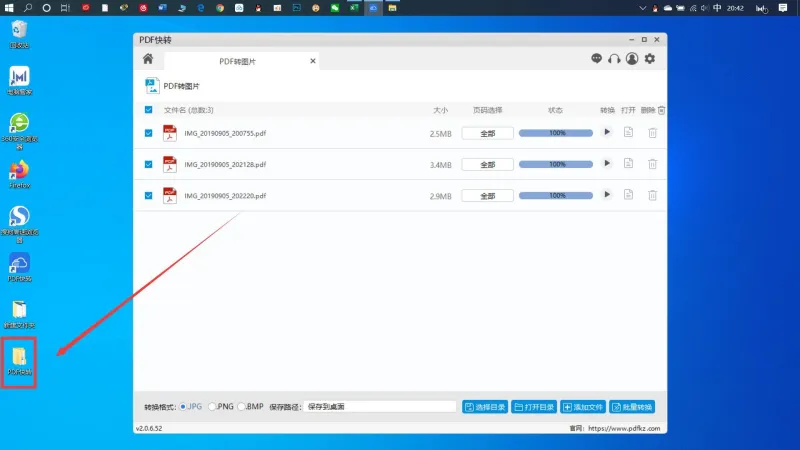Open the user account icon
The image size is (800, 450).
(632, 59)
